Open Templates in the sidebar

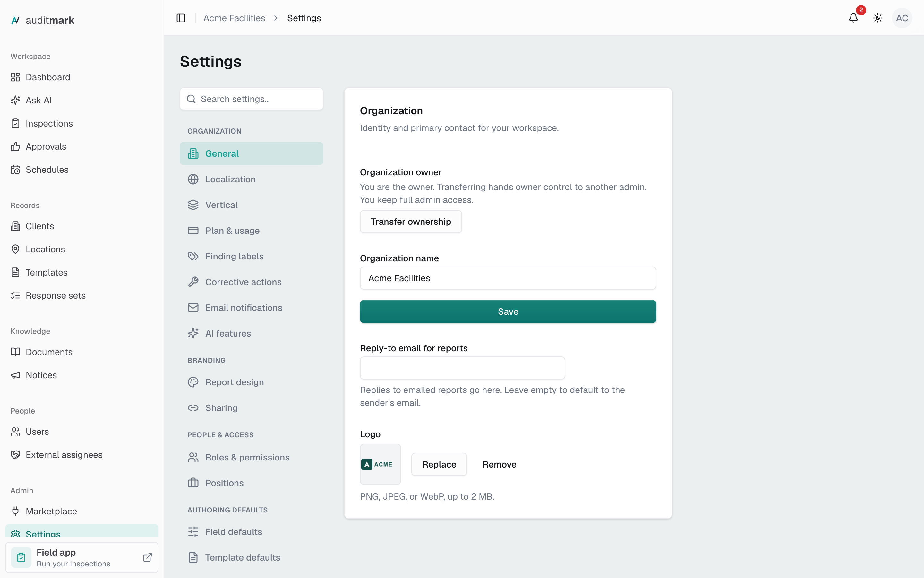[82, 272]
